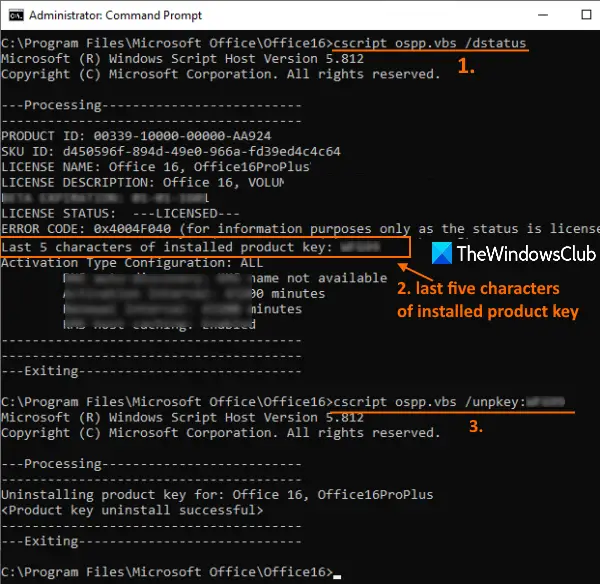Click the 'LICENSE NAME: Office 16' line
600x584 pixels.
(x=156, y=167)
